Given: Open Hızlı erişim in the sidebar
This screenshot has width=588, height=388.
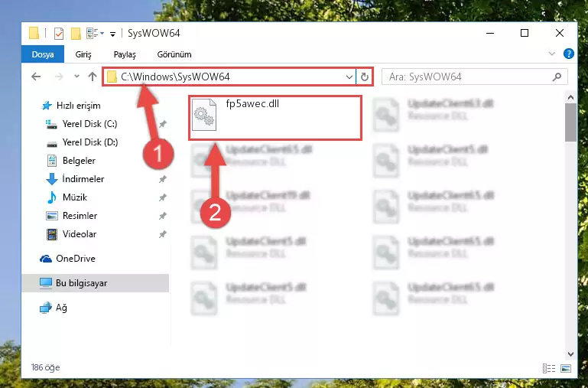Looking at the screenshot, I should pyautogui.click(x=79, y=106).
